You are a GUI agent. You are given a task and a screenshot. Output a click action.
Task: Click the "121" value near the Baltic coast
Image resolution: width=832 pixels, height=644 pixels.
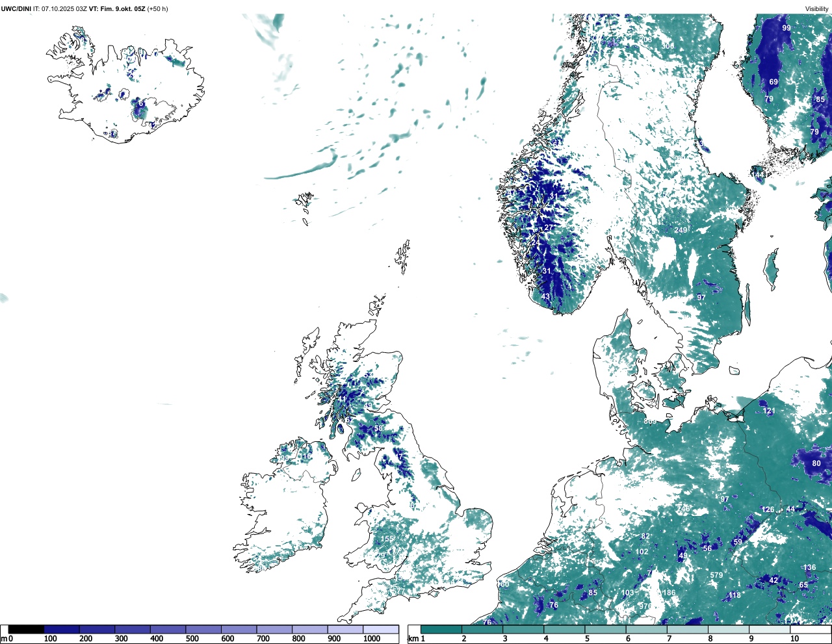(x=769, y=411)
